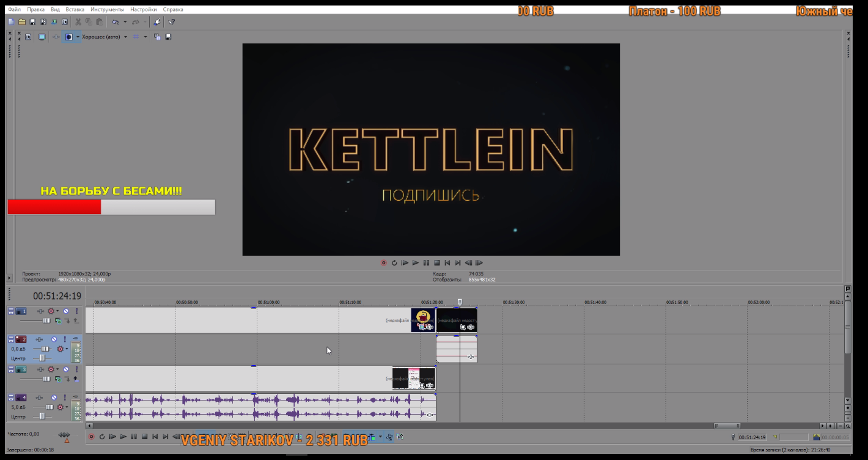868x460 pixels.
Task: Open the Правка menu
Action: tap(35, 10)
